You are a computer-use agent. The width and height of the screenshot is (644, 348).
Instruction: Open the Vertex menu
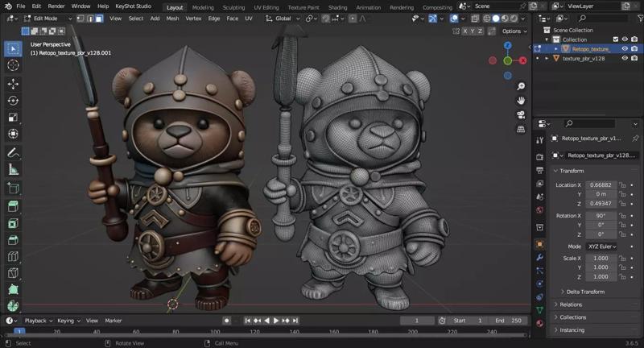[193, 19]
